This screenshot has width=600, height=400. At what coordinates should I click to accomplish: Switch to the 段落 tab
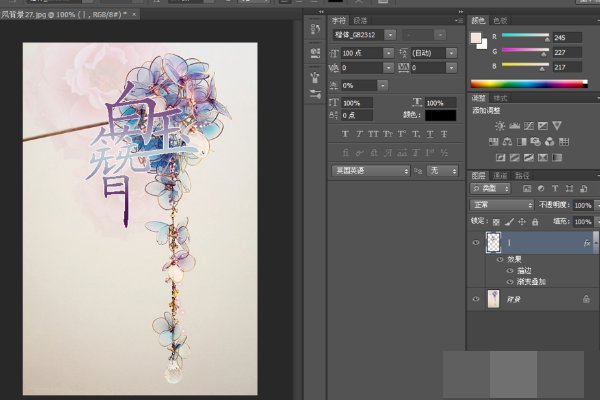coord(361,19)
